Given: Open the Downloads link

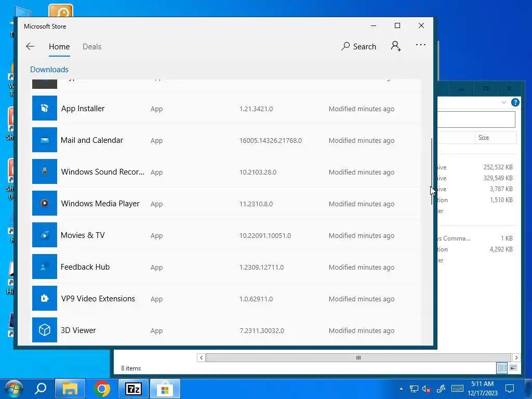Looking at the screenshot, I should coord(49,70).
